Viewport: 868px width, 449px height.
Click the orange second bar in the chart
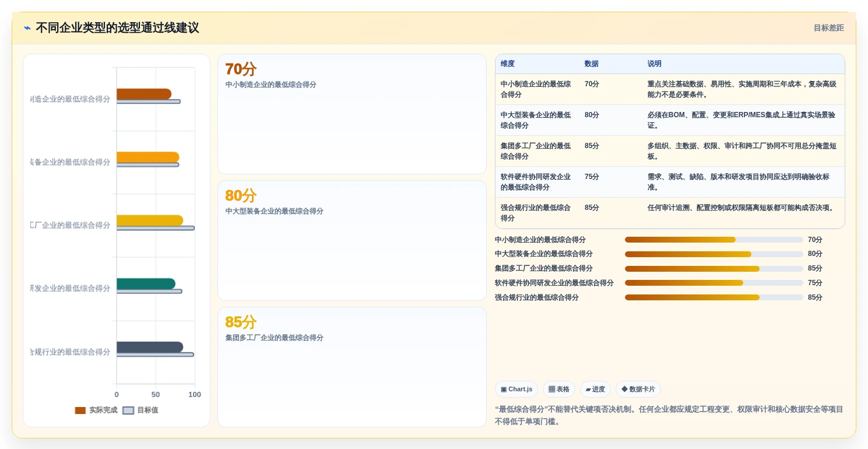click(x=147, y=157)
